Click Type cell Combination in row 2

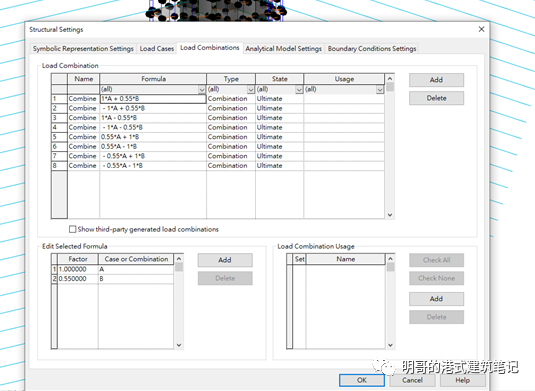coord(231,108)
